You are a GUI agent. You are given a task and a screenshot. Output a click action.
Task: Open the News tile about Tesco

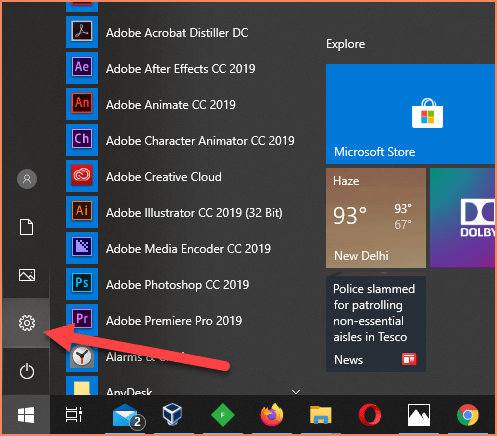[x=376, y=324]
